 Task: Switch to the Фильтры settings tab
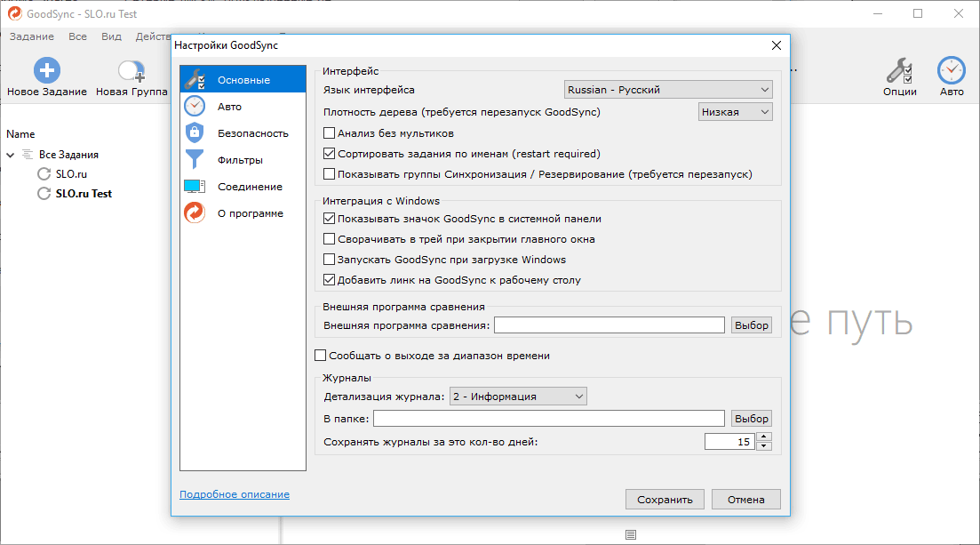[243, 159]
